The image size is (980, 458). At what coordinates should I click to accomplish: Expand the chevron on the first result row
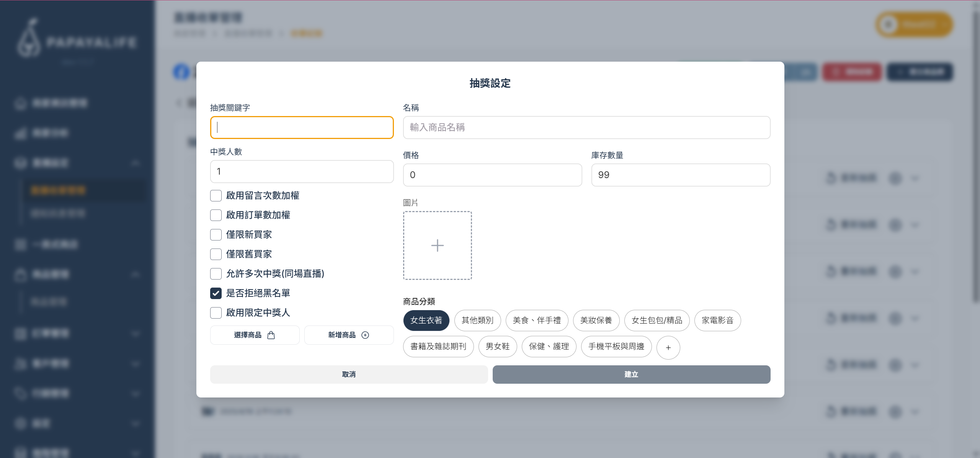(916, 178)
